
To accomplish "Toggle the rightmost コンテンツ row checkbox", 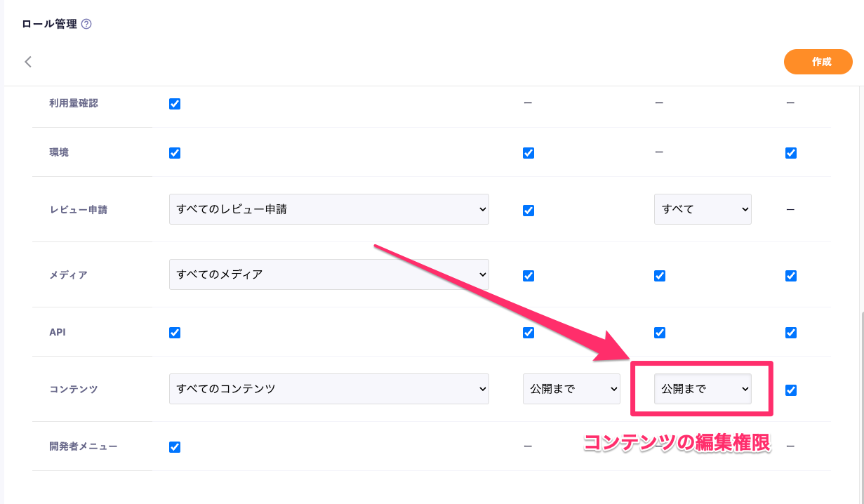I will pos(791,390).
